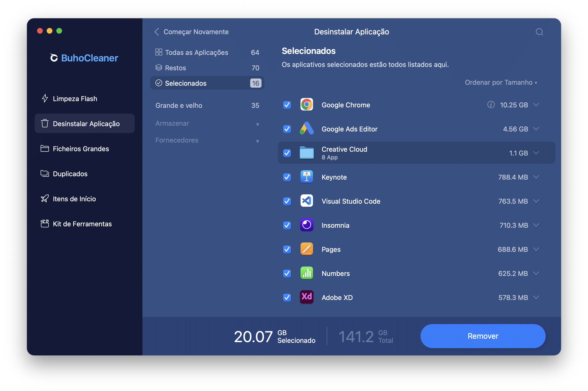The height and width of the screenshot is (391, 588).
Task: Show the Restos list
Action: 207,68
